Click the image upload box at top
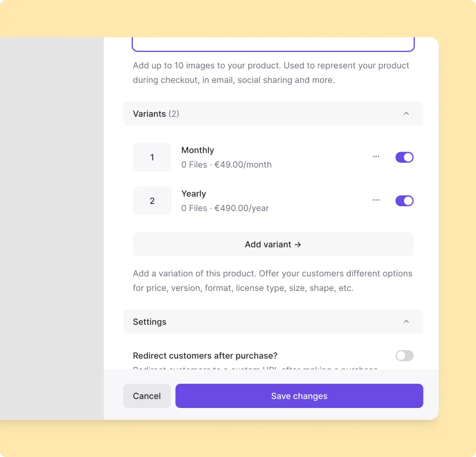 tap(273, 45)
